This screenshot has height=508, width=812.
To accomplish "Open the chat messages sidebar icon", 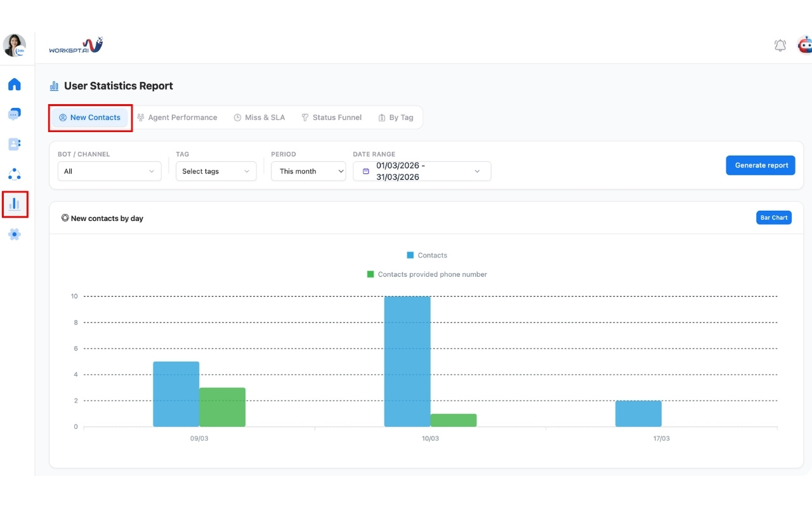I will click(14, 114).
